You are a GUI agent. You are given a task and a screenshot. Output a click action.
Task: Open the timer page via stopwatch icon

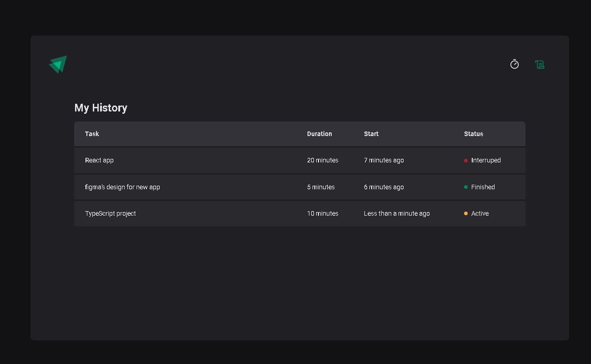pyautogui.click(x=515, y=64)
